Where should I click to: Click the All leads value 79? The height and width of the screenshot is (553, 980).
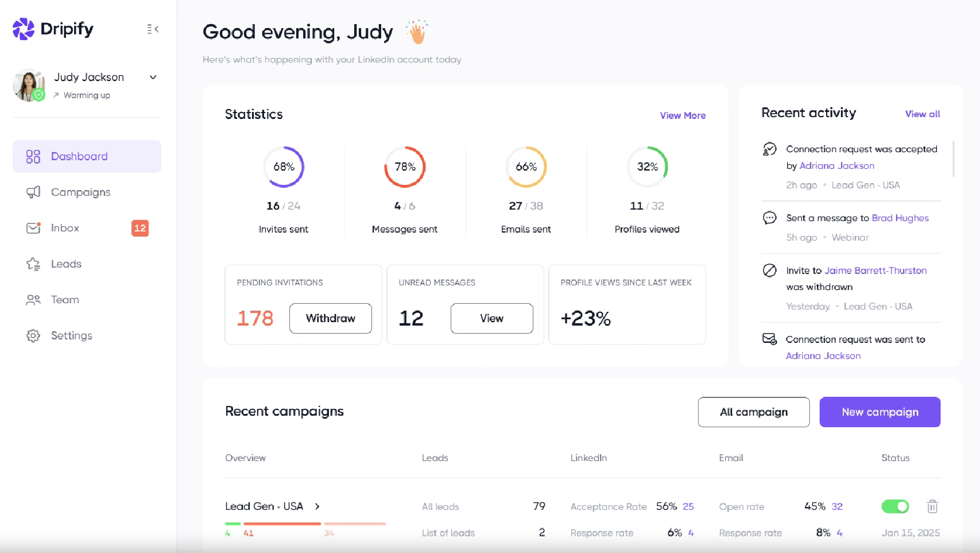click(x=539, y=506)
